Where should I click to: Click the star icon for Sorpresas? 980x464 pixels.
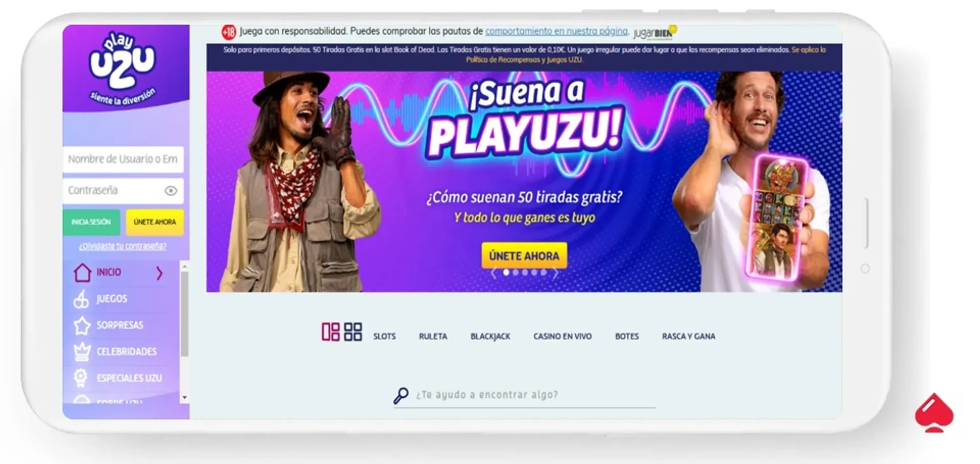click(82, 325)
